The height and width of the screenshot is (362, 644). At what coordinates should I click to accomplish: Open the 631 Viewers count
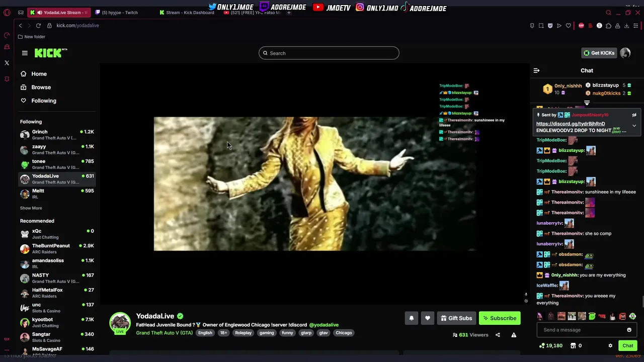pos(470,335)
